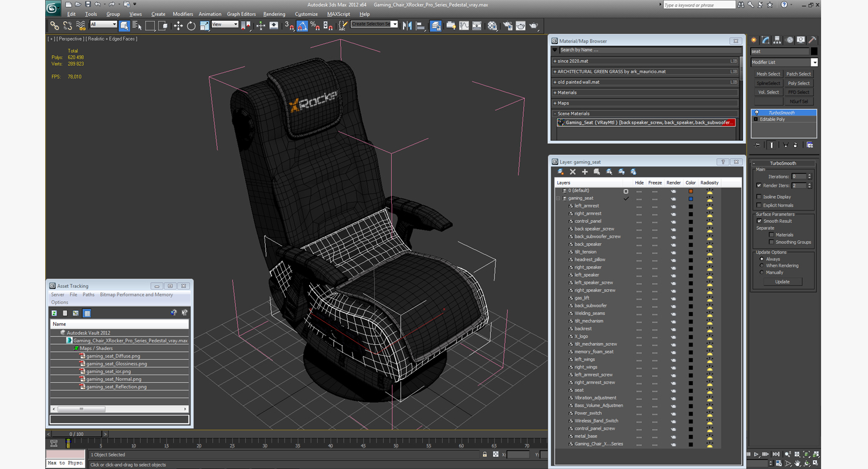Select the Link tool in main toolbar
868x469 pixels.
[x=54, y=26]
